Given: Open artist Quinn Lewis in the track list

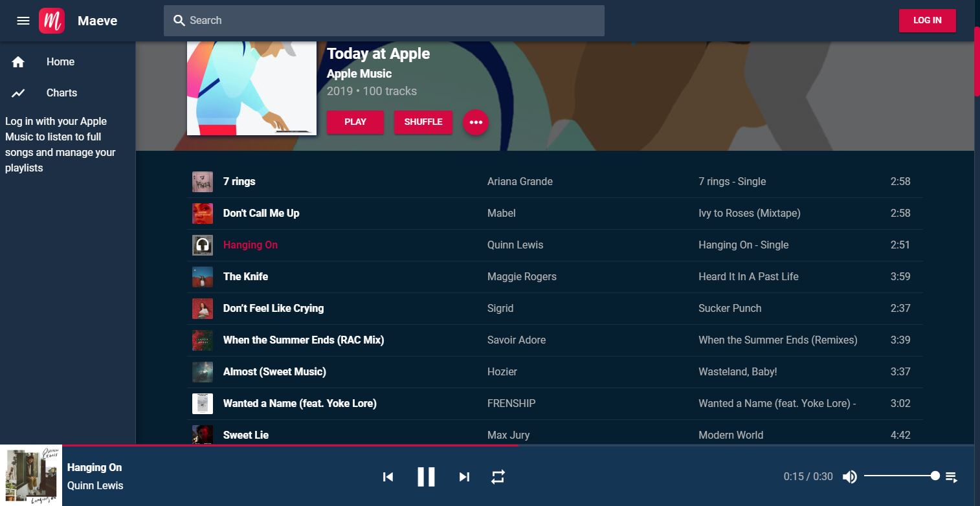Looking at the screenshot, I should [x=515, y=245].
